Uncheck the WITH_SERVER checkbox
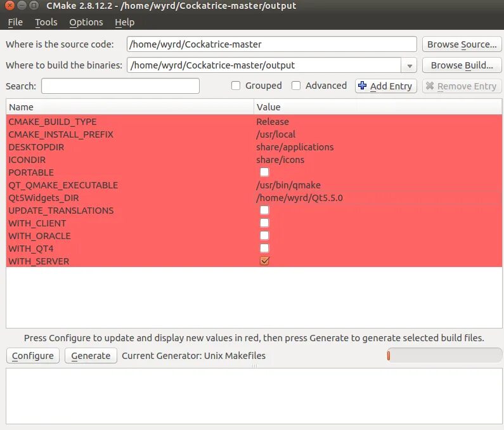 click(x=264, y=261)
